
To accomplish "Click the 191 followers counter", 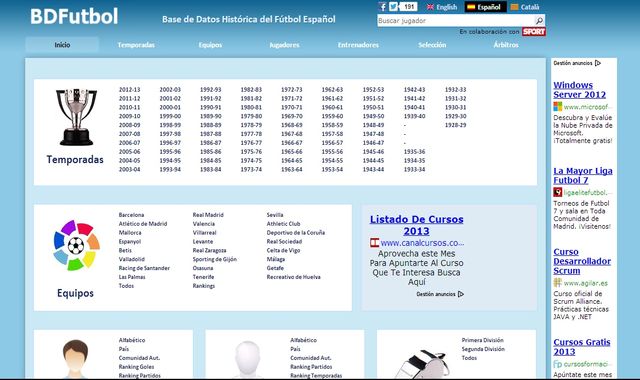I will [408, 7].
